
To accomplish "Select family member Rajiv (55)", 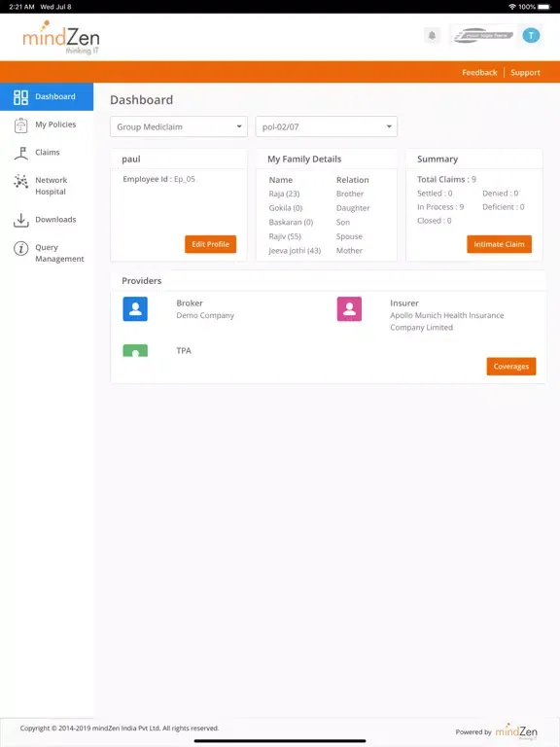I will click(285, 236).
